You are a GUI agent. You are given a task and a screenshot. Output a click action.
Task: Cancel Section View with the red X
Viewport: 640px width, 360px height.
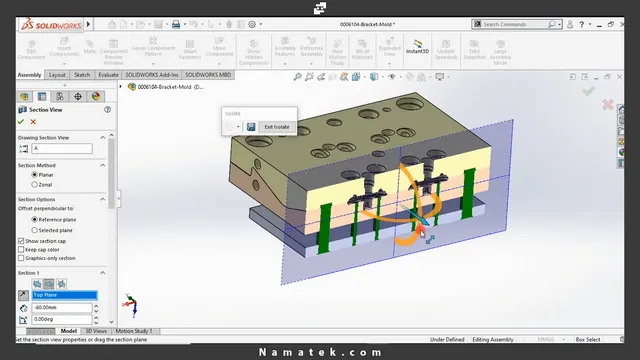33,122
